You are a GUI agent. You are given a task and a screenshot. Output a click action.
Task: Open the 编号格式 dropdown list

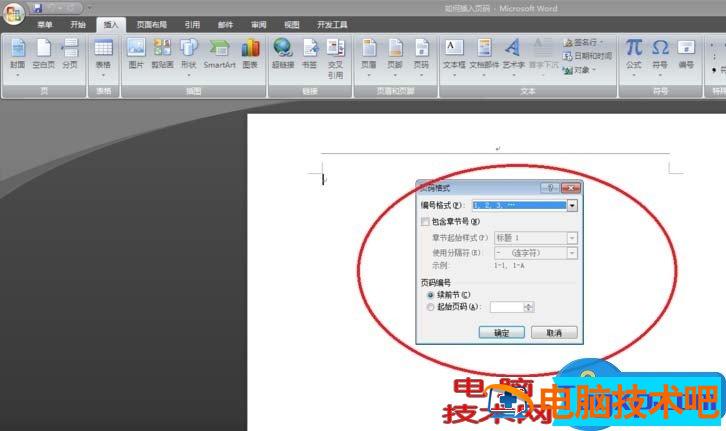tap(572, 205)
